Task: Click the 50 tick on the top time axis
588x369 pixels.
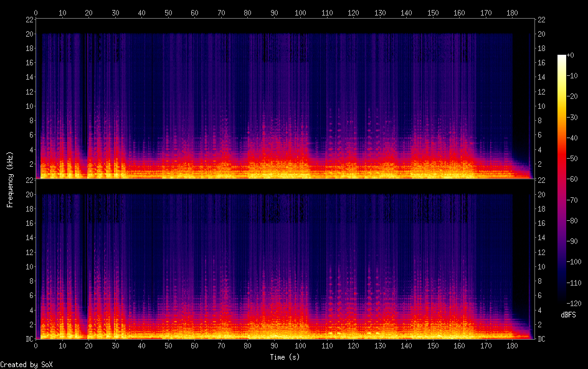Action: click(168, 12)
